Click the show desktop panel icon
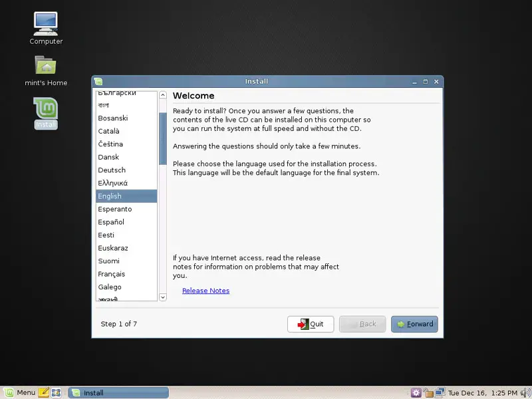 coord(57,392)
